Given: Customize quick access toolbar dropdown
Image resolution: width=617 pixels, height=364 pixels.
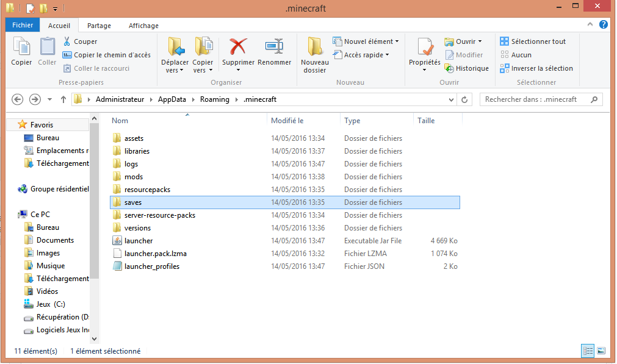Looking at the screenshot, I should point(55,9).
